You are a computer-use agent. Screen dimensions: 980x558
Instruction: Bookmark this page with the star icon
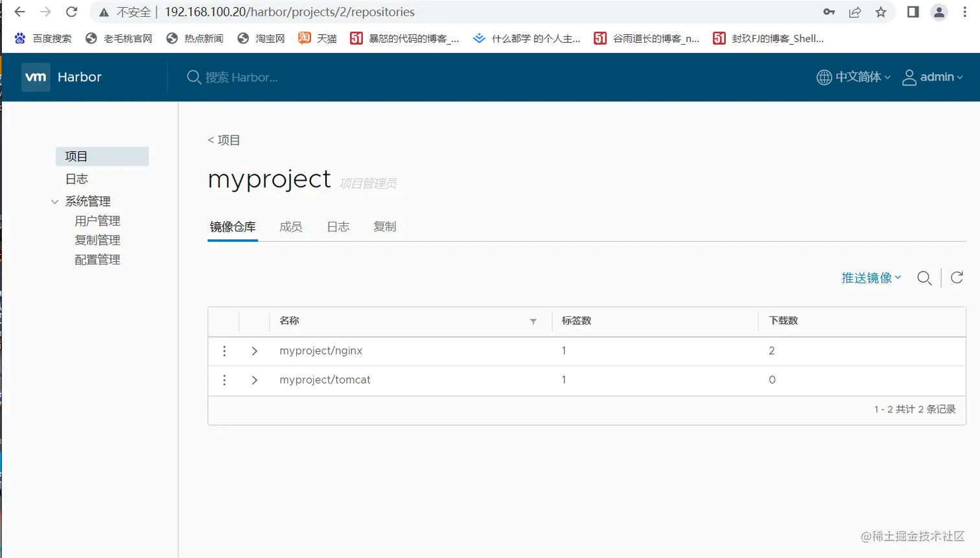881,12
